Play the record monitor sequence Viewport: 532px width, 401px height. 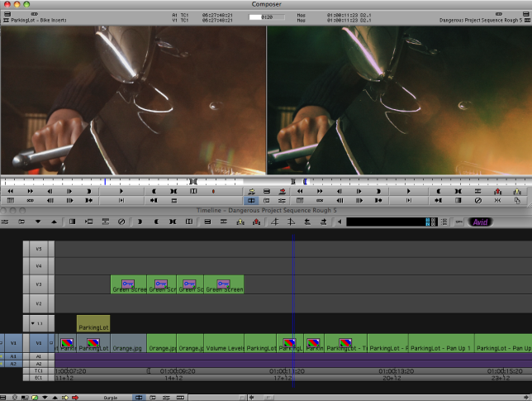(408, 192)
